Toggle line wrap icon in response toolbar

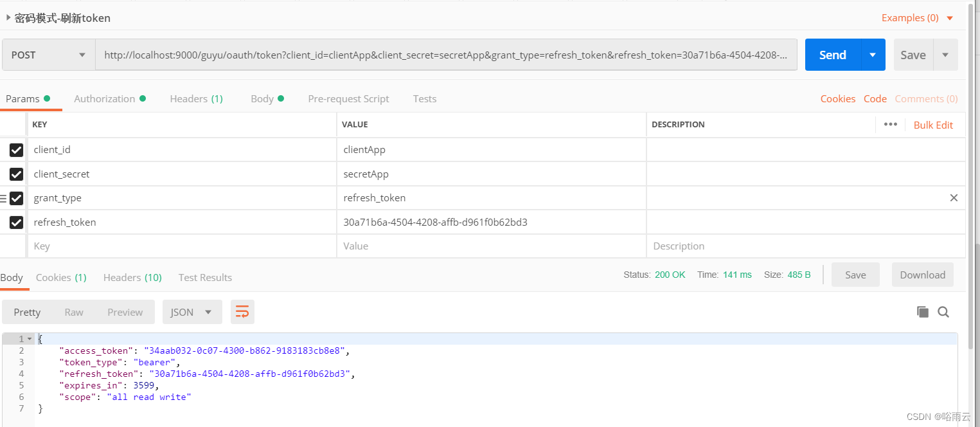coord(242,312)
